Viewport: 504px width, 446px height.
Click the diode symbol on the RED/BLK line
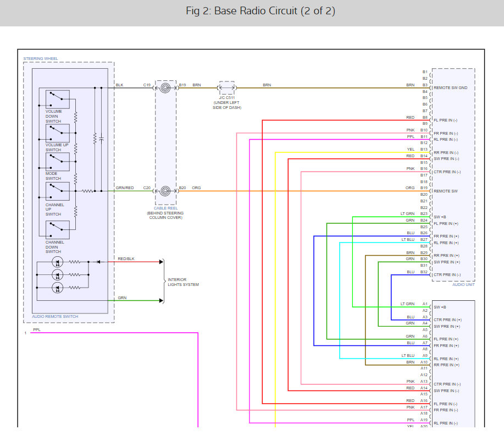[98, 262]
